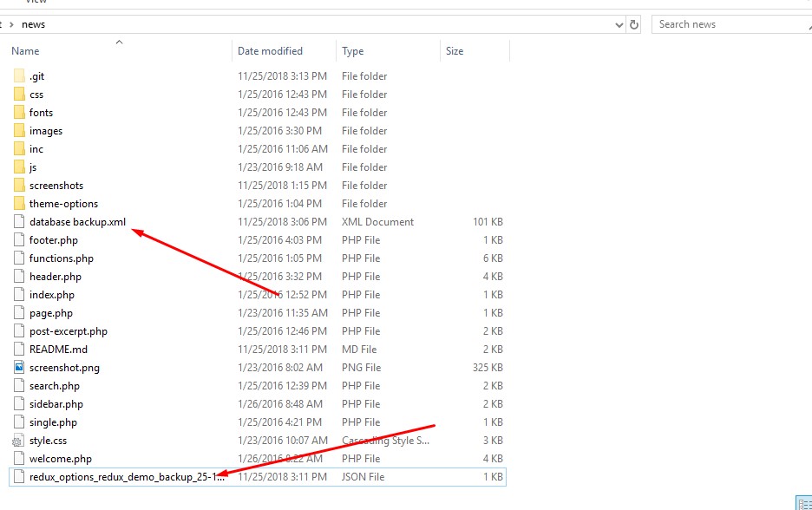The image size is (812, 510).
Task: Click the news breadcrumb in address bar
Action: 33,24
